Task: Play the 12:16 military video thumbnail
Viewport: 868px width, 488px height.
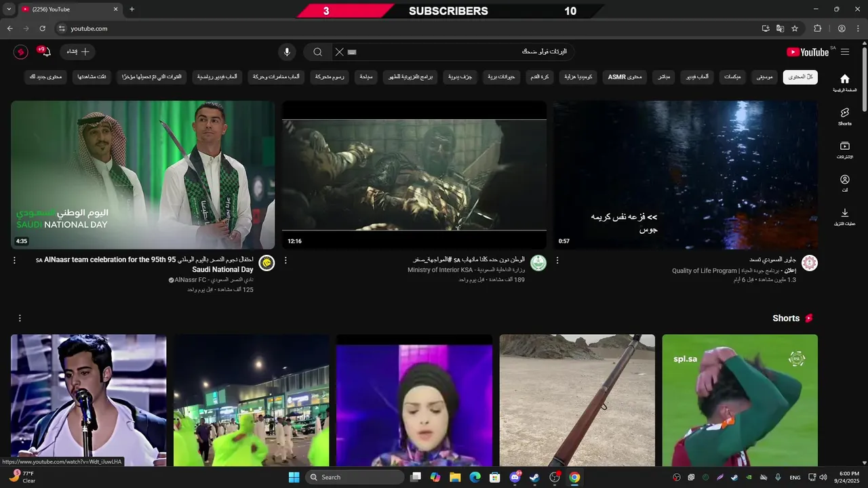Action: (414, 175)
